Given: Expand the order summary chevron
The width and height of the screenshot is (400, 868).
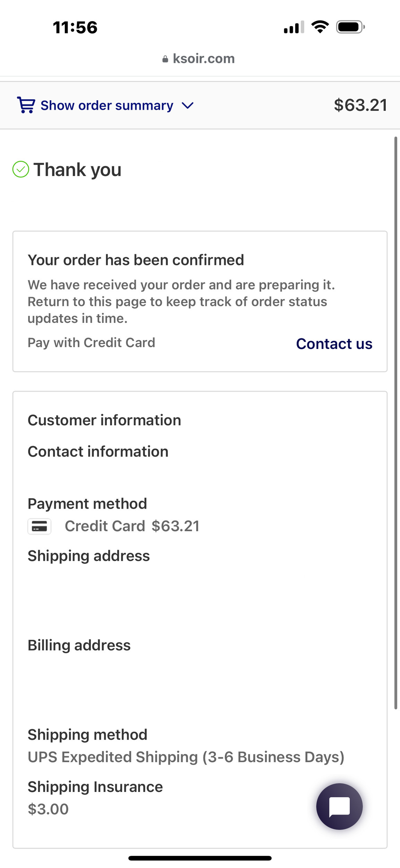Looking at the screenshot, I should pyautogui.click(x=187, y=105).
